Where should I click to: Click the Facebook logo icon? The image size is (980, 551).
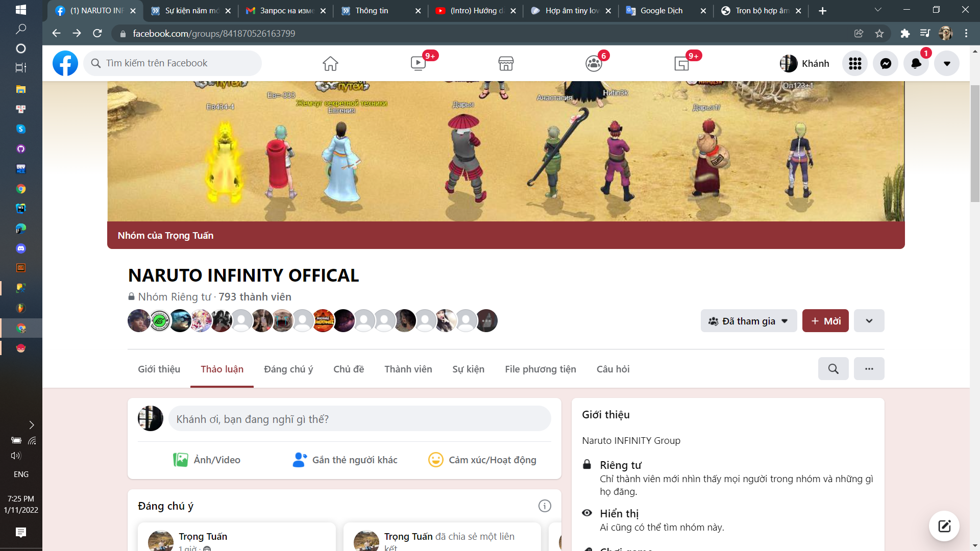coord(65,63)
